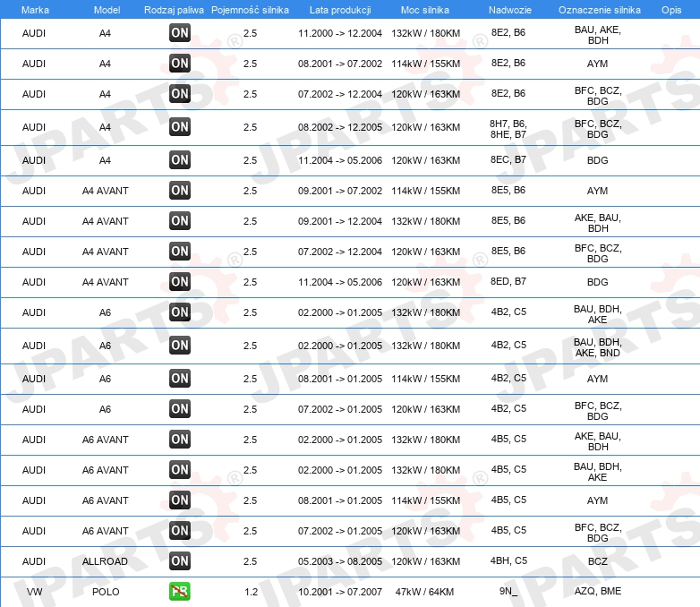
Task: Select the 09.2001 -> 07.2002 production years cell
Action: (340, 191)
